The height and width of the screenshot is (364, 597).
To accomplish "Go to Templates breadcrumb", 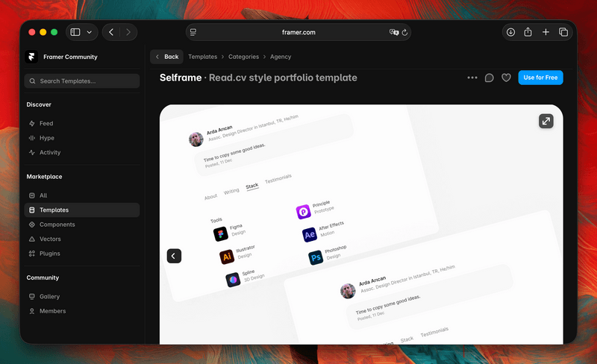I will 202,57.
